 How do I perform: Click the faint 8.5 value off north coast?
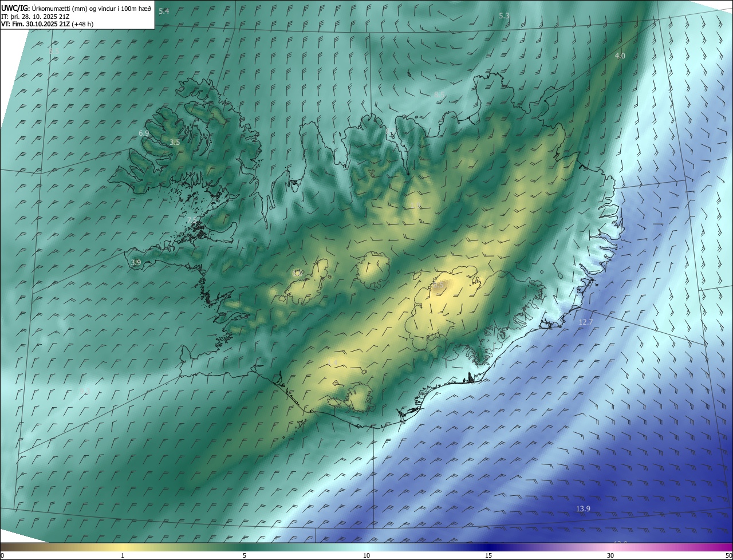pos(439,94)
